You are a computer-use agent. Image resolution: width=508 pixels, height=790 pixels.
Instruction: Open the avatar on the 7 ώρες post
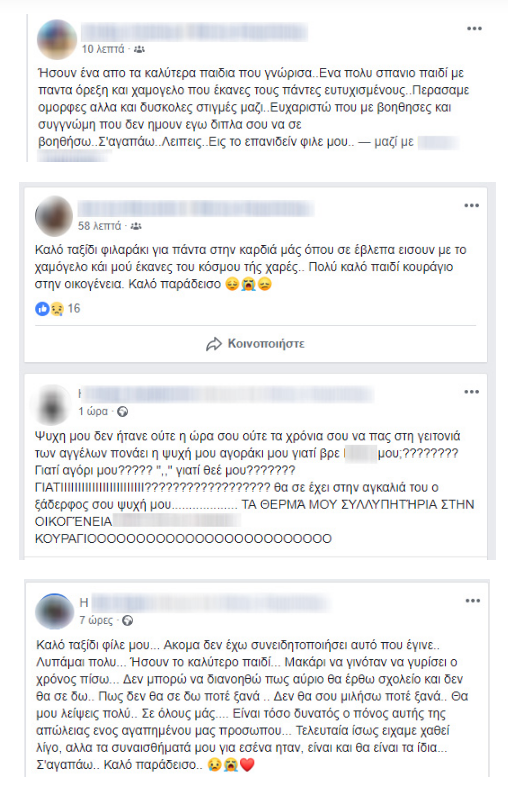[x=54, y=611]
